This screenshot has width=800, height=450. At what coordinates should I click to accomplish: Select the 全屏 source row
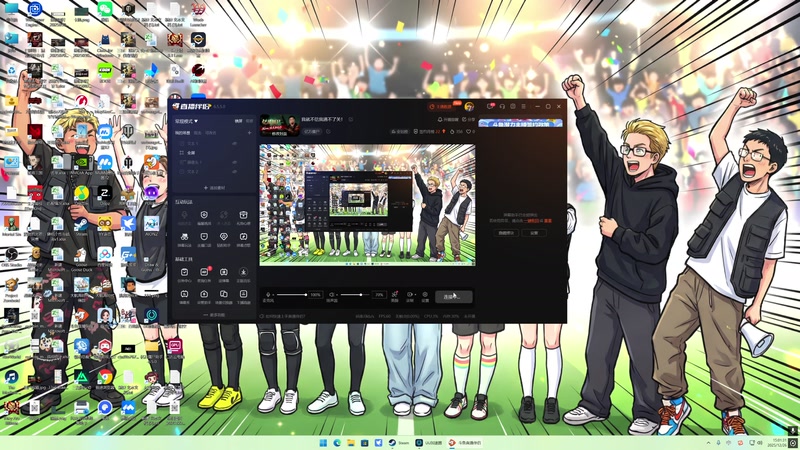tap(214, 153)
